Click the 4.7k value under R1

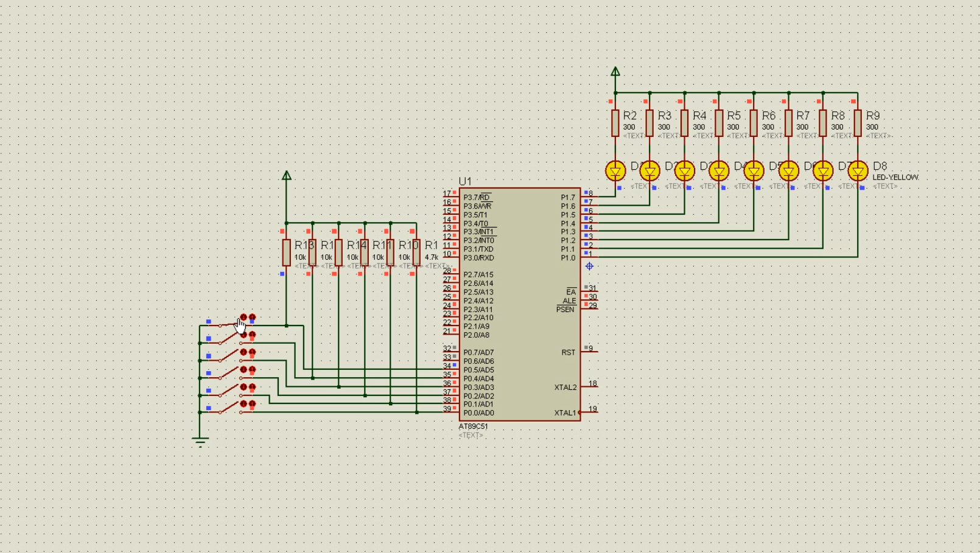(432, 257)
